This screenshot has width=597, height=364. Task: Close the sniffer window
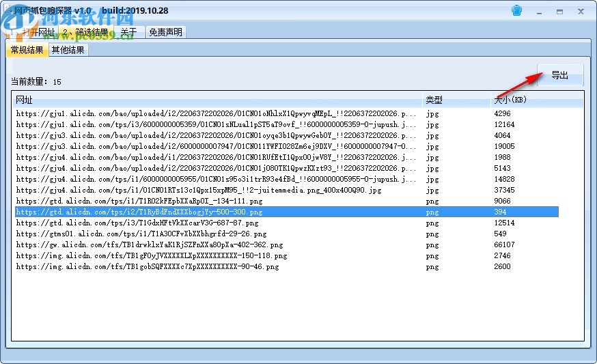pyautogui.click(x=581, y=12)
